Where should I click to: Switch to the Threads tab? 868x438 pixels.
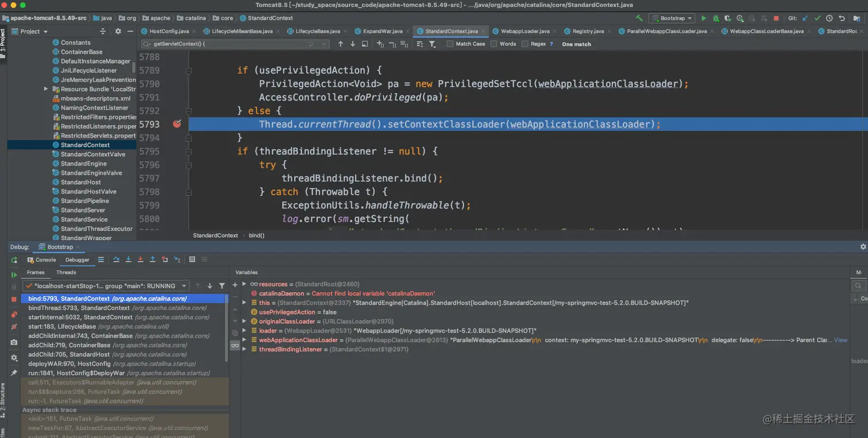[66, 272]
